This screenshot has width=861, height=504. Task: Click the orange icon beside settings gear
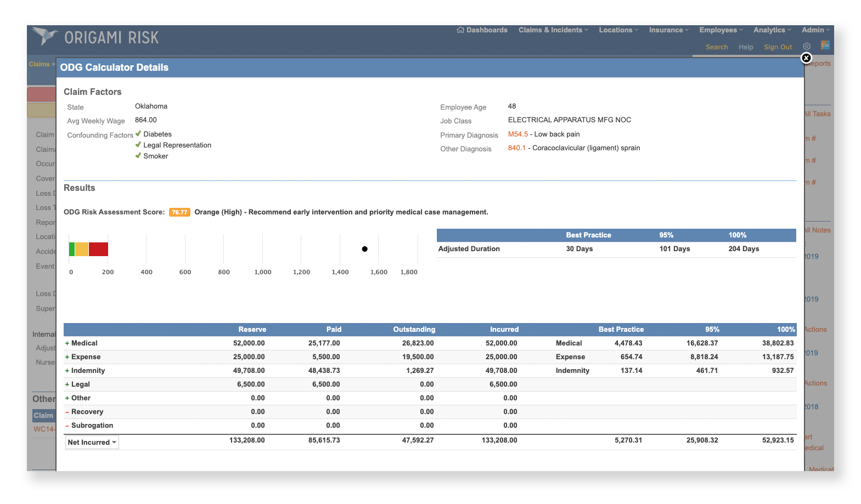click(825, 45)
